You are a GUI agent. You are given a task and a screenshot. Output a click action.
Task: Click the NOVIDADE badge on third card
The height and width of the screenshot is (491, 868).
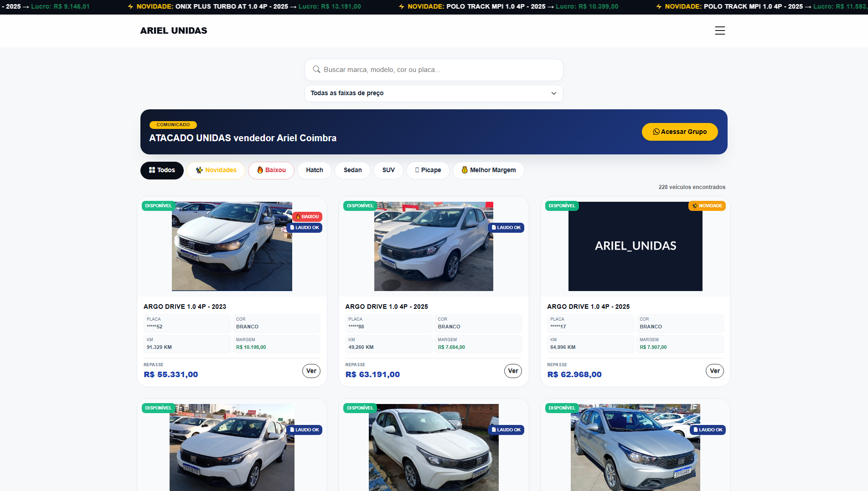pyautogui.click(x=707, y=206)
